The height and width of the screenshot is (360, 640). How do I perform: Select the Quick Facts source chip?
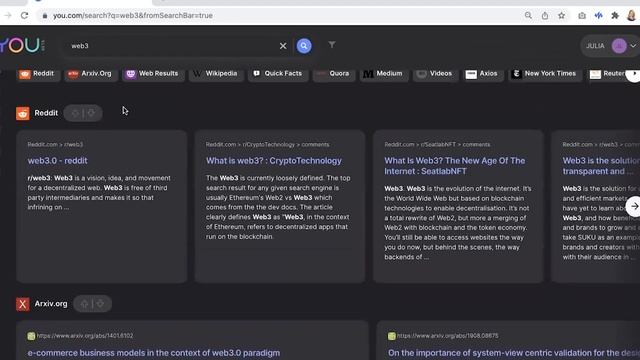tap(278, 74)
